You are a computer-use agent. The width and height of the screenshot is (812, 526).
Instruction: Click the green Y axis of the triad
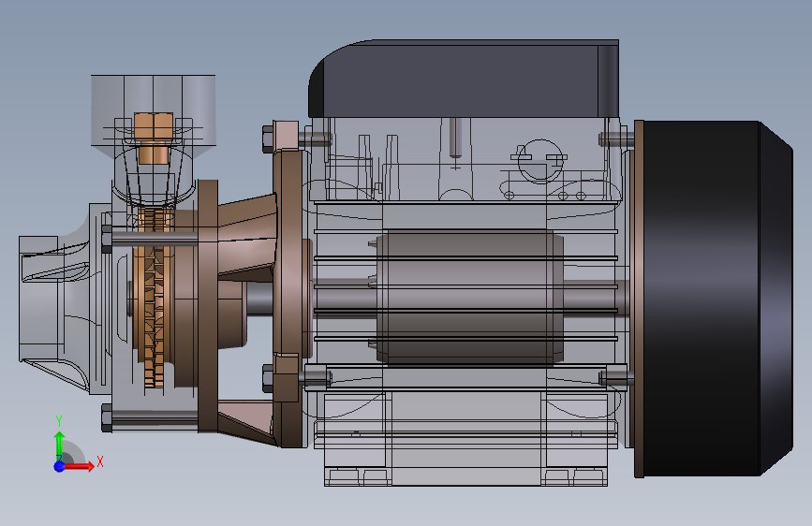(x=60, y=446)
